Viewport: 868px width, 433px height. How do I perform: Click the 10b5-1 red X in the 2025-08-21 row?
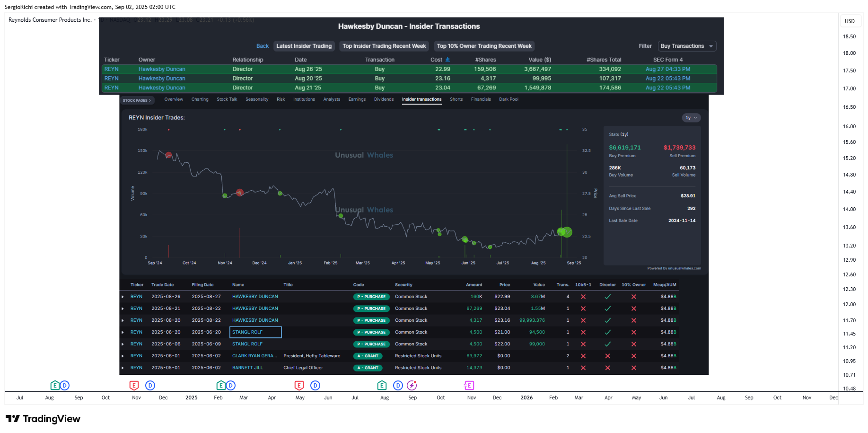tap(583, 309)
